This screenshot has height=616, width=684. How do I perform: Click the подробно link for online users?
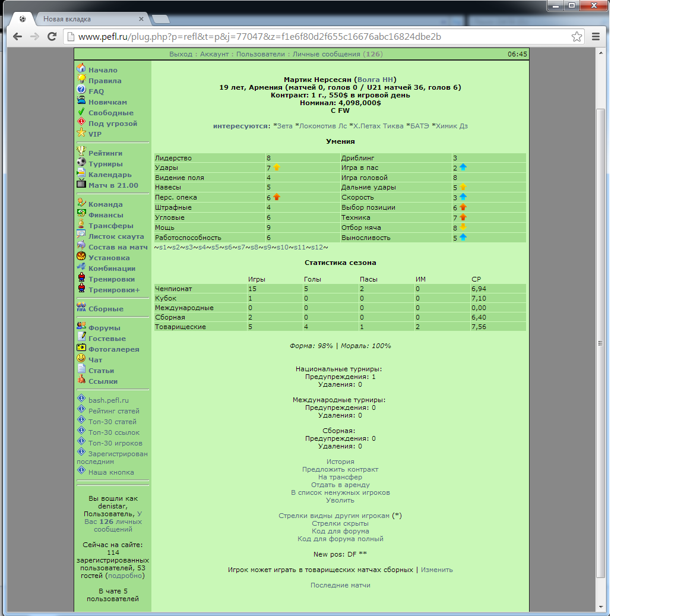125,576
